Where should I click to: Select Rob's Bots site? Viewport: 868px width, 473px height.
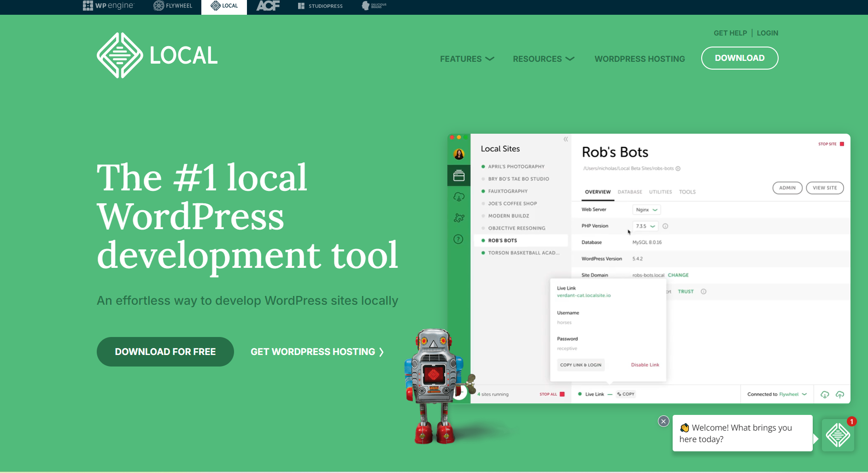[521, 241]
